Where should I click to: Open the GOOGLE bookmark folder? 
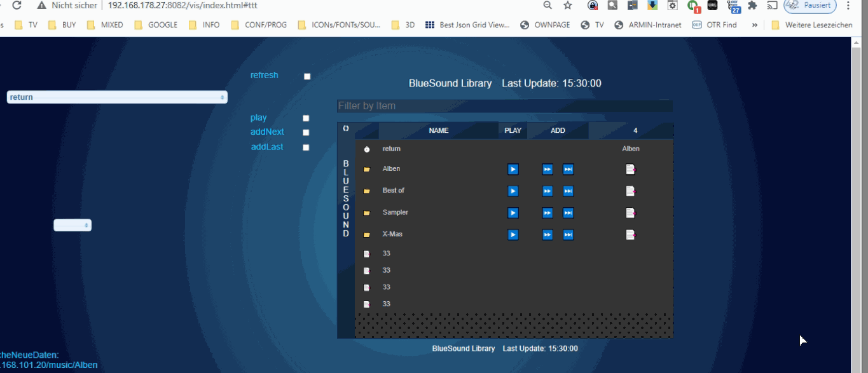[x=156, y=25]
